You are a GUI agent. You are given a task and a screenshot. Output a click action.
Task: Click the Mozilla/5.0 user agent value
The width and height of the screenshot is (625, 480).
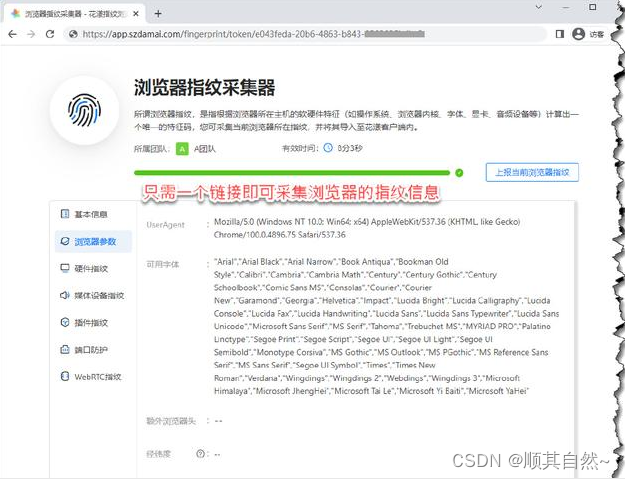click(x=367, y=228)
